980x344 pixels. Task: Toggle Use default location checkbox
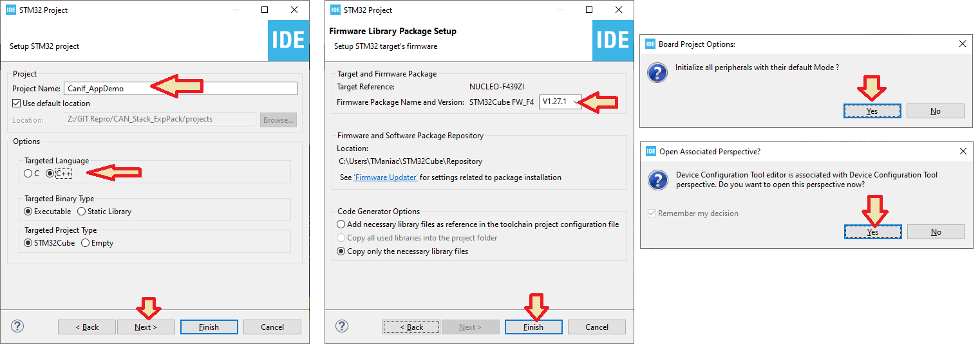17,104
